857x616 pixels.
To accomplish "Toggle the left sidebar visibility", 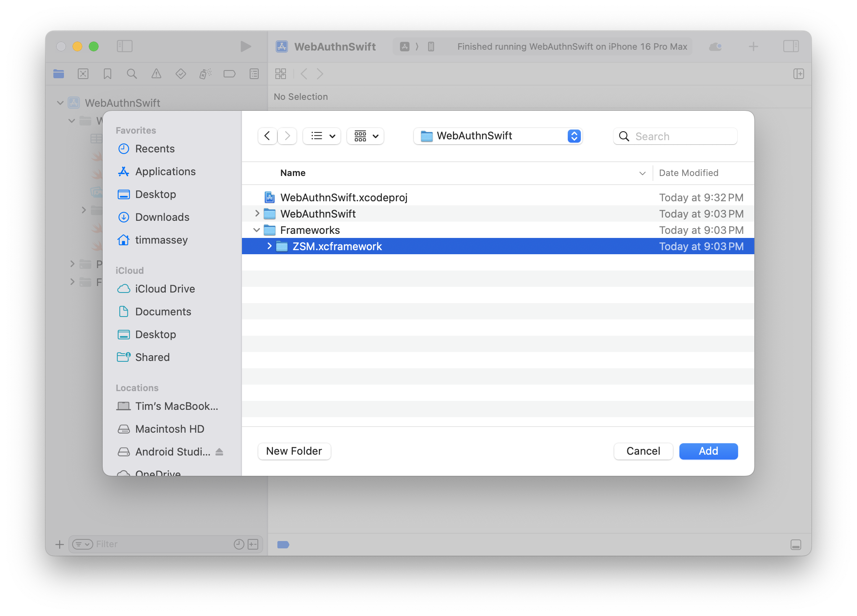I will tap(125, 46).
